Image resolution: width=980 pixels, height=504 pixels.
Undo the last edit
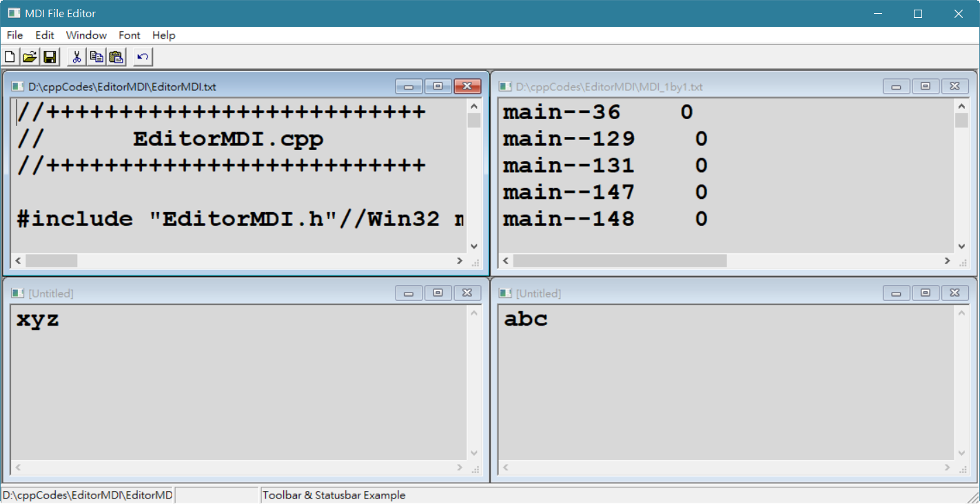pyautogui.click(x=141, y=56)
